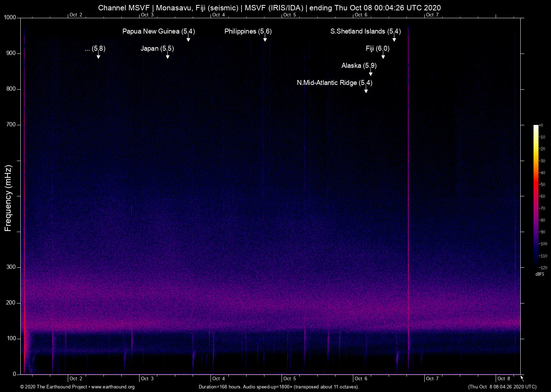The width and height of the screenshot is (551, 392).
Task: Click the Fiji (6.0) event annotation
Action: [x=377, y=49]
